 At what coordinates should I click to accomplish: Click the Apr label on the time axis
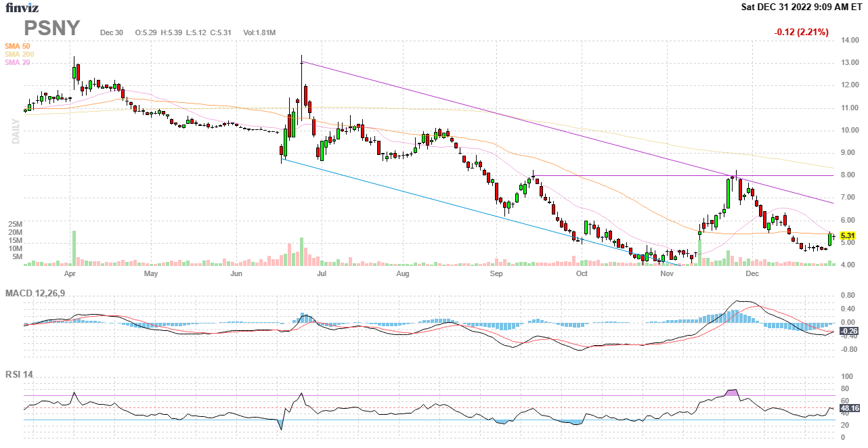(x=70, y=274)
